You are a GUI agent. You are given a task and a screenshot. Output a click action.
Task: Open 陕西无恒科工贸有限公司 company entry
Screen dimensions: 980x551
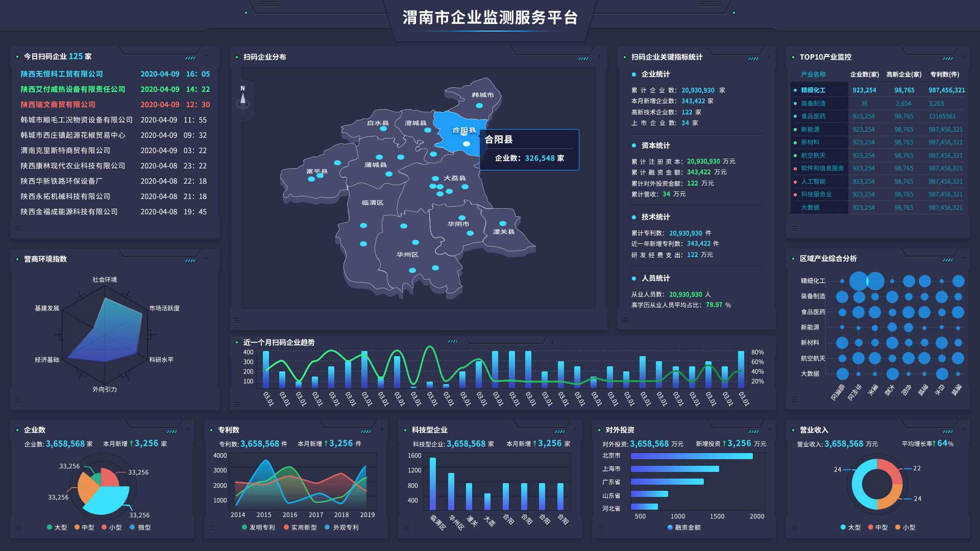click(x=62, y=74)
